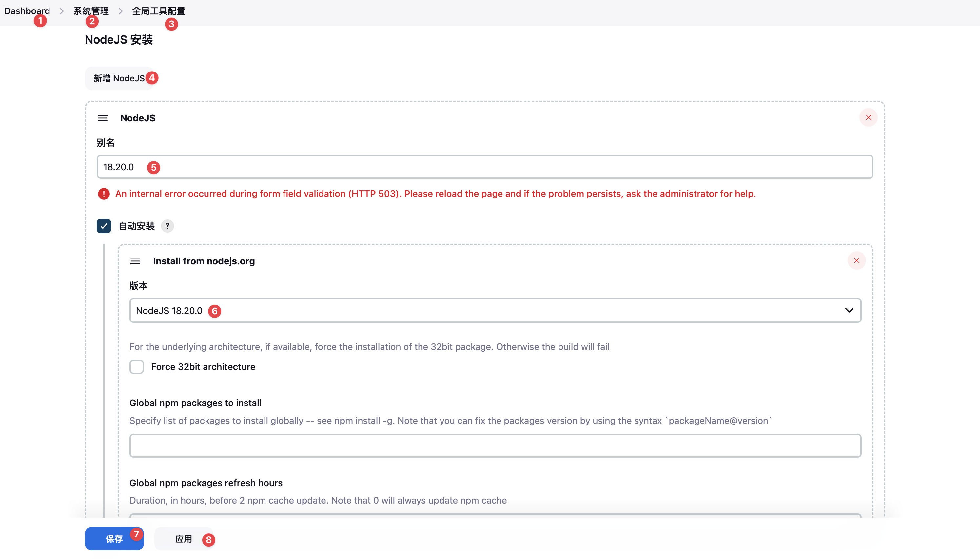The height and width of the screenshot is (559, 980).
Task: Enable Force 32bit architecture checkbox
Action: pos(137,367)
